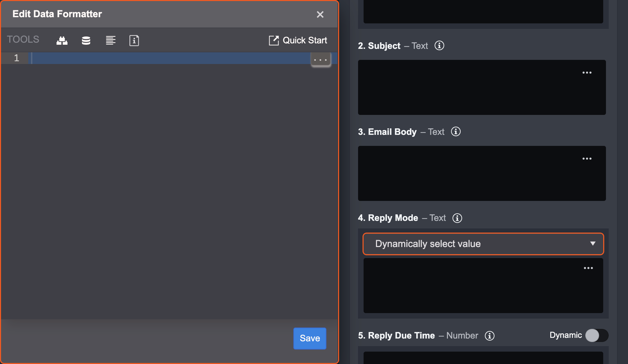Show info for the Reply Mode field
This screenshot has width=628, height=364.
tap(457, 218)
